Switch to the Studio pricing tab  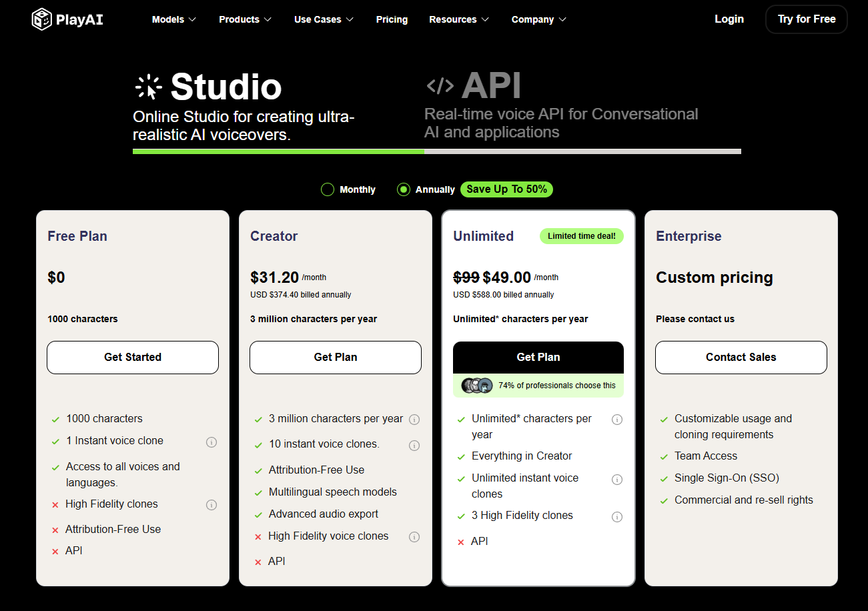(x=278, y=107)
